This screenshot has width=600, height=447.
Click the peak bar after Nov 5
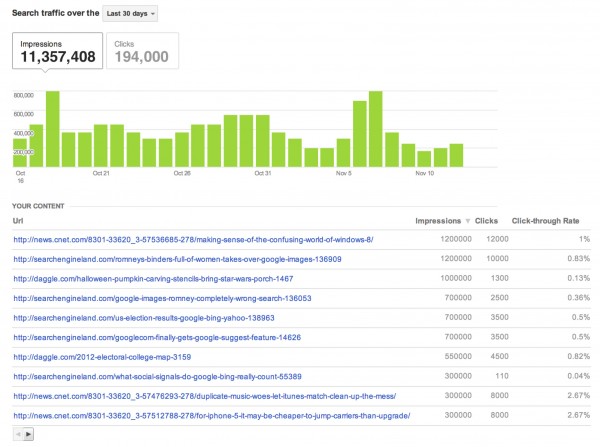(376, 129)
